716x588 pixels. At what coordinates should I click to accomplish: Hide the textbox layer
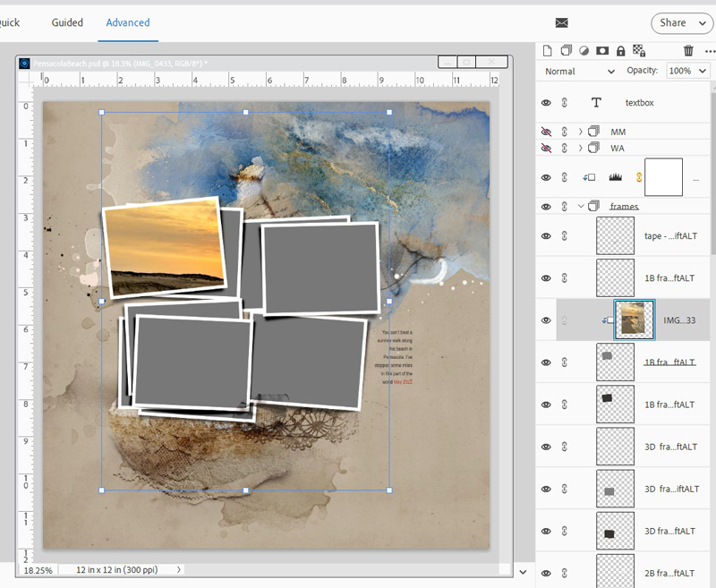pyautogui.click(x=546, y=103)
